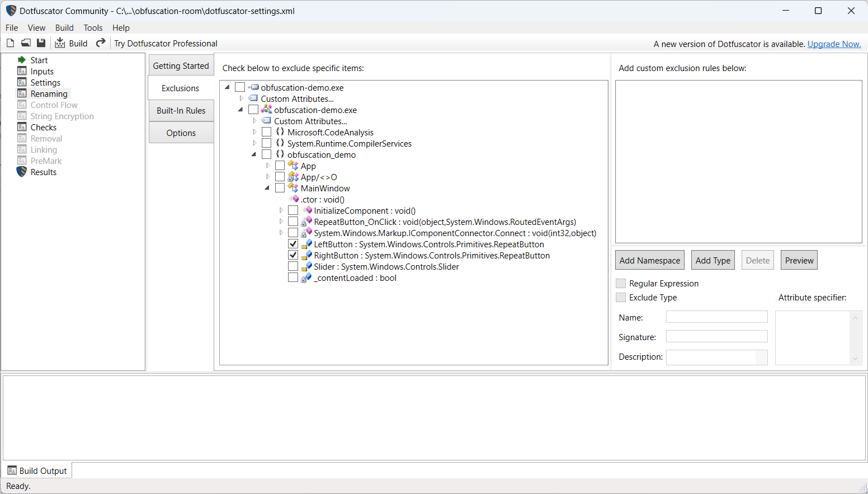Image resolution: width=868 pixels, height=494 pixels.
Task: Click the New Project toolbar icon
Action: coord(10,43)
